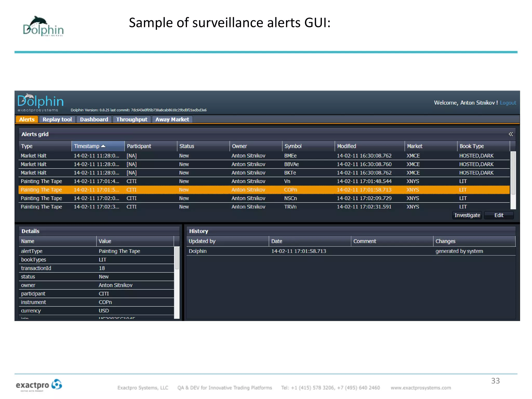Click the www.exactprosystems.com footer link

(421, 388)
